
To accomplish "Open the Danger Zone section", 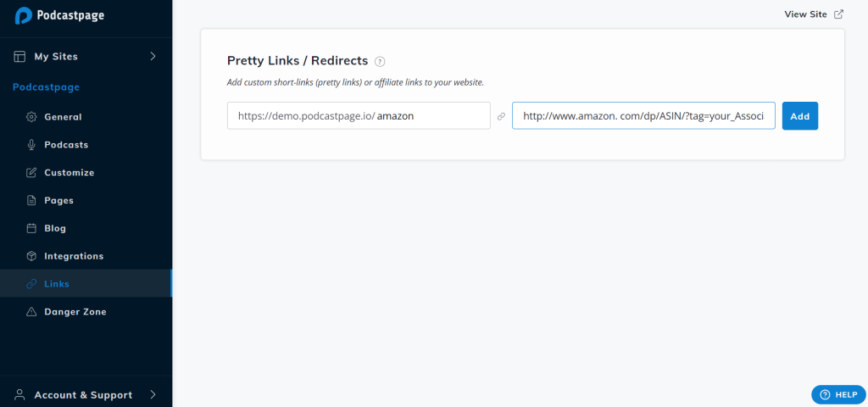I will coord(75,312).
